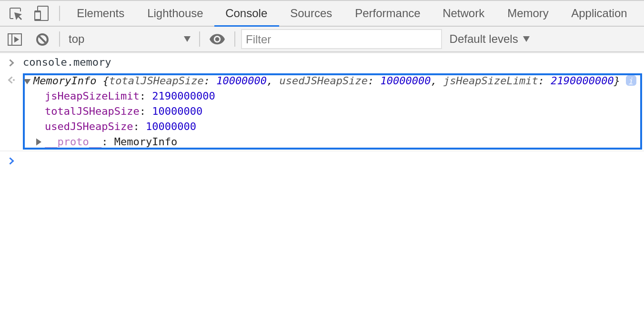Screen dimensions: 644x321
Task: Select the jsHeapSizeLimit value
Action: point(183,96)
